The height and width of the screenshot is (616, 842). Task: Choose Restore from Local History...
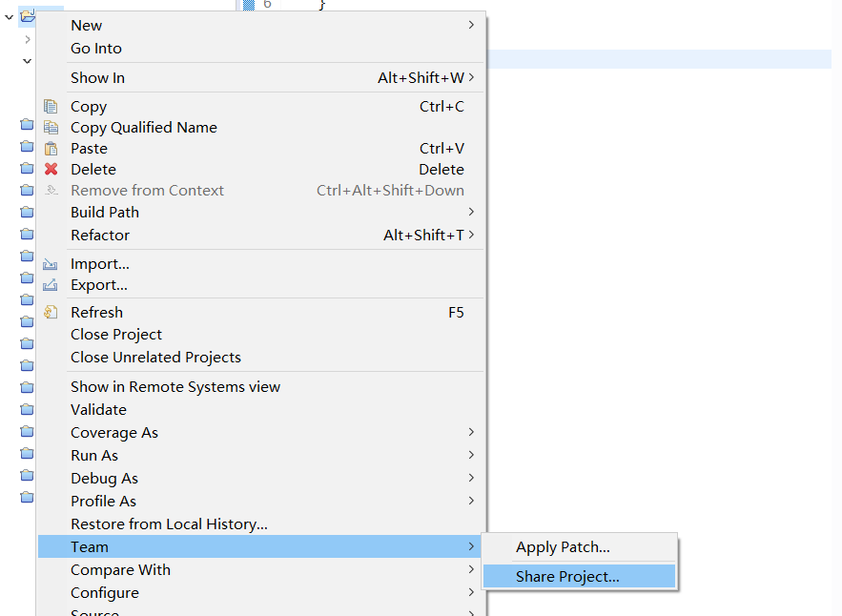tap(261, 524)
